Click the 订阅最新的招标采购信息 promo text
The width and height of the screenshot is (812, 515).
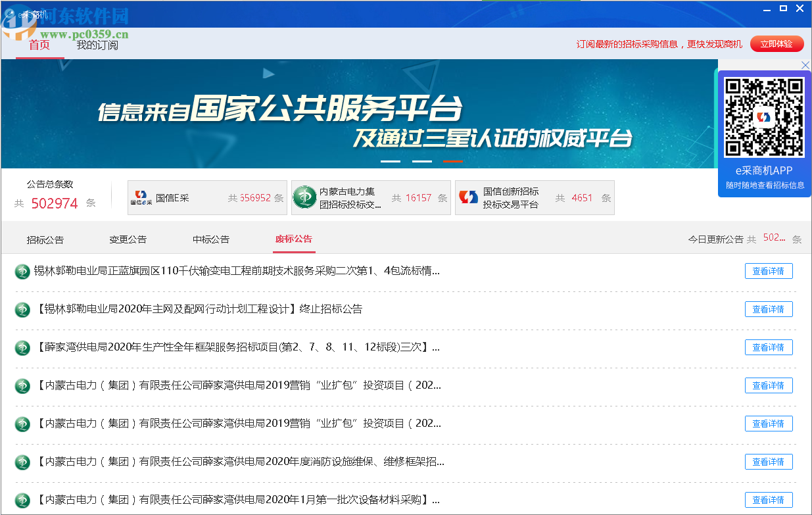pyautogui.click(x=659, y=44)
